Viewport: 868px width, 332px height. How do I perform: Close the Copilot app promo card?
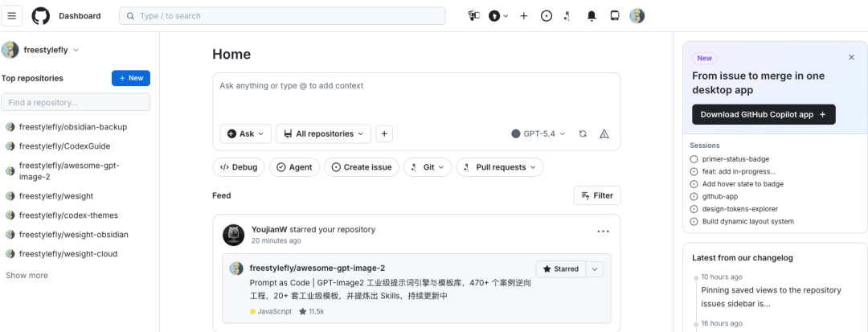(851, 58)
